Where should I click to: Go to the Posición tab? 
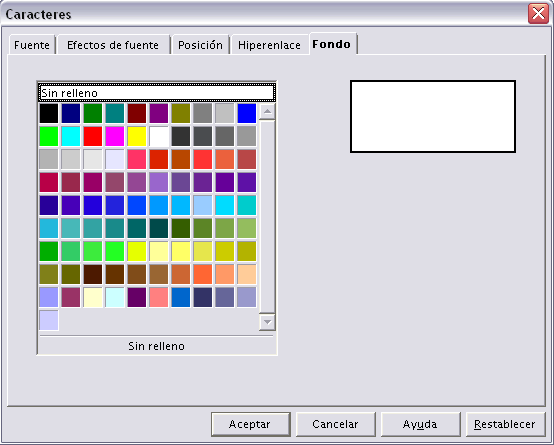[x=200, y=45]
